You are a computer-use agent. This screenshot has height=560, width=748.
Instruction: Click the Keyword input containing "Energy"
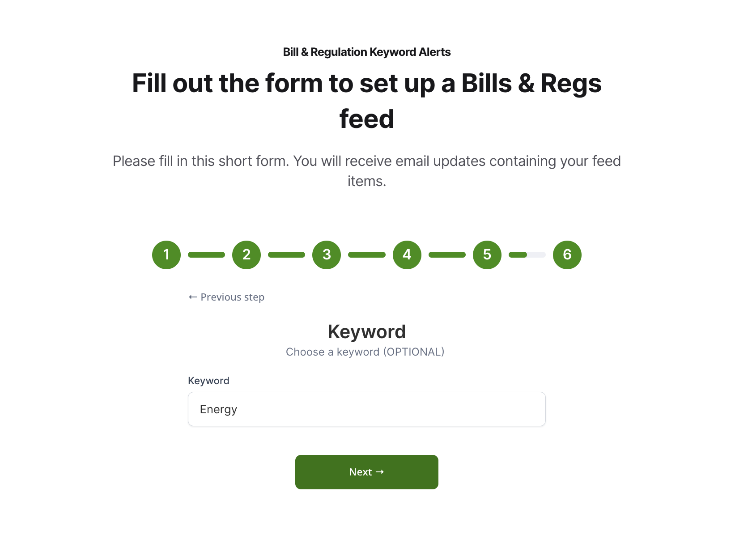367,409
